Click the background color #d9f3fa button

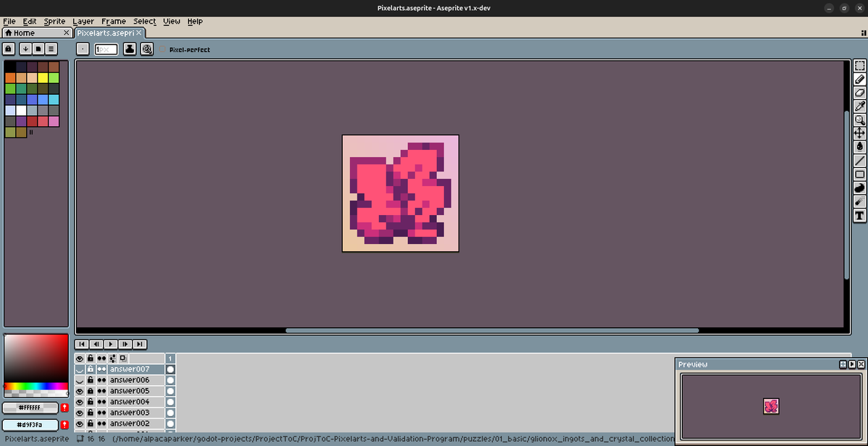coord(30,425)
